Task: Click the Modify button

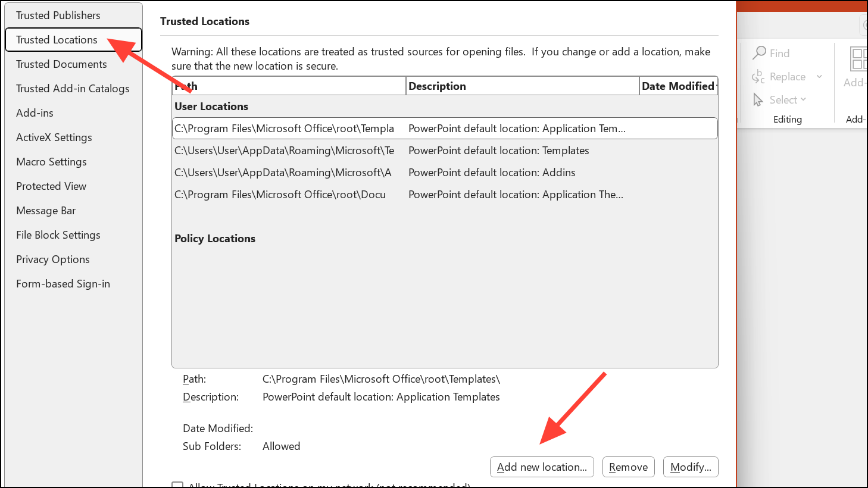Action: click(x=691, y=467)
